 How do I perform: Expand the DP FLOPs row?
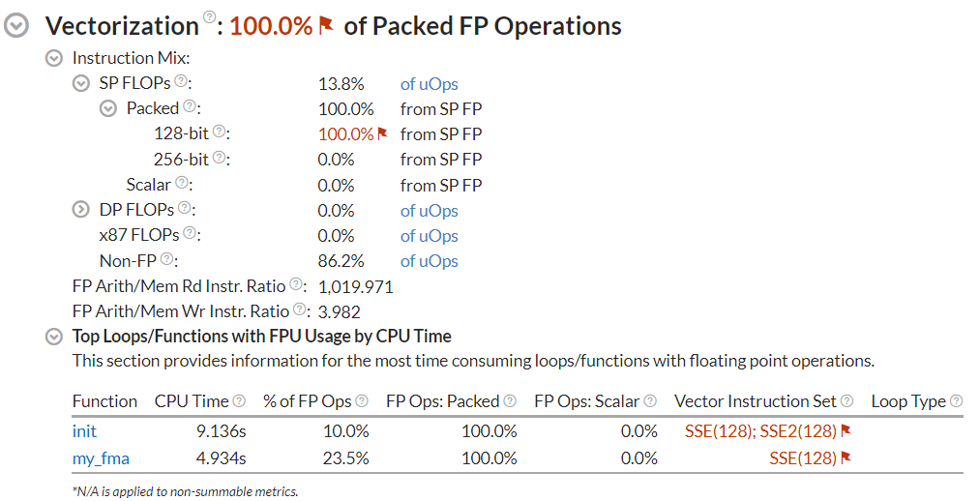pos(81,210)
